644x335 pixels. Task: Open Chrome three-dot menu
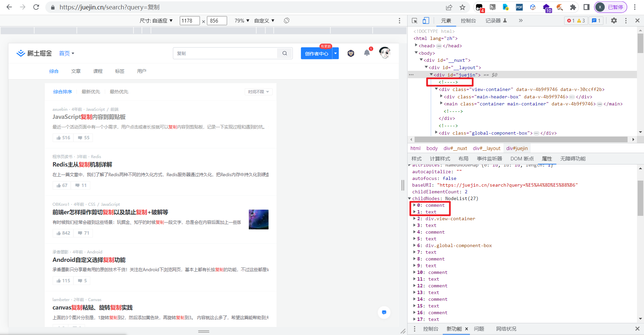pos(635,7)
